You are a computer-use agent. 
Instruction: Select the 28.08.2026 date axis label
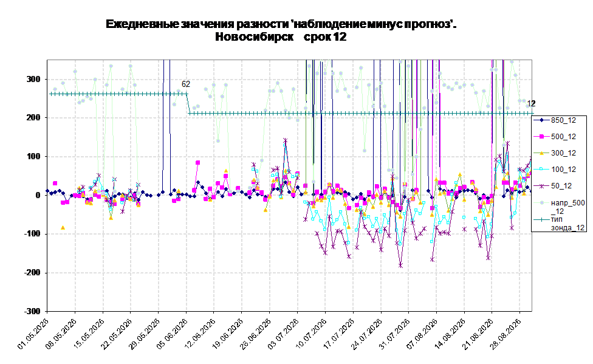pos(506,334)
